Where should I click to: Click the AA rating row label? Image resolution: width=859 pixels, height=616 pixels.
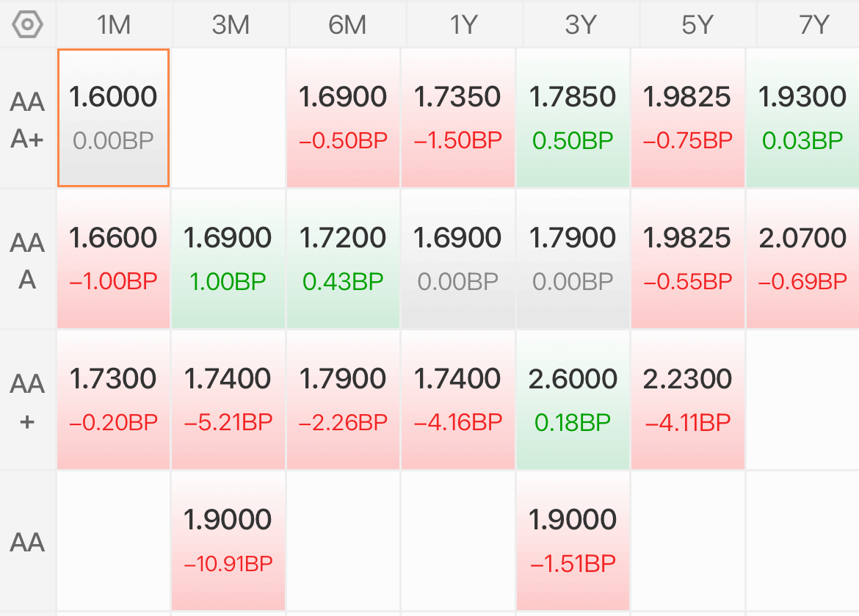pyautogui.click(x=27, y=542)
